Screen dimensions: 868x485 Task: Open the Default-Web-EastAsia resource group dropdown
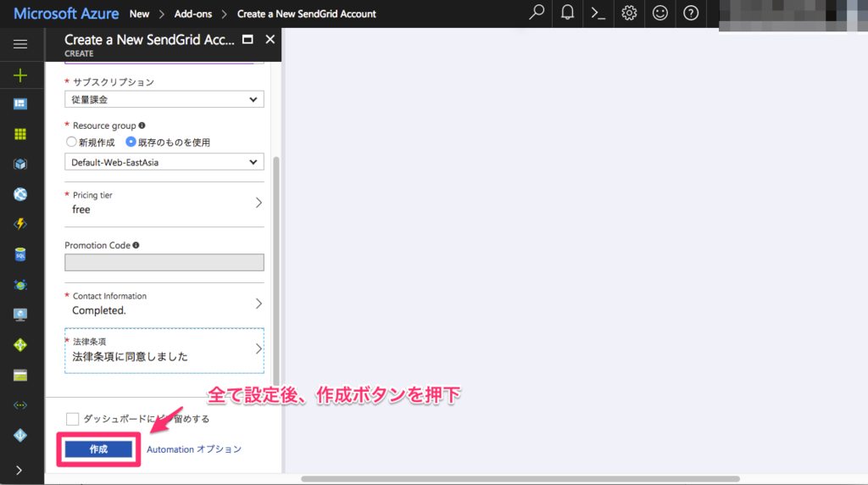[164, 162]
